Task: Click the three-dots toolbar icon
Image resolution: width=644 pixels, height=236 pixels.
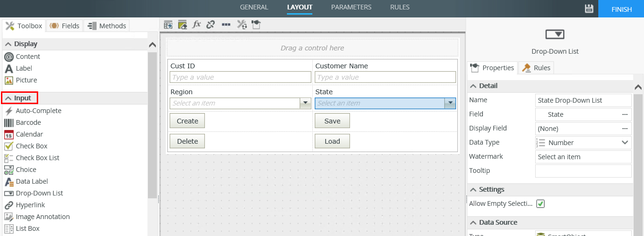Action: 226,24
